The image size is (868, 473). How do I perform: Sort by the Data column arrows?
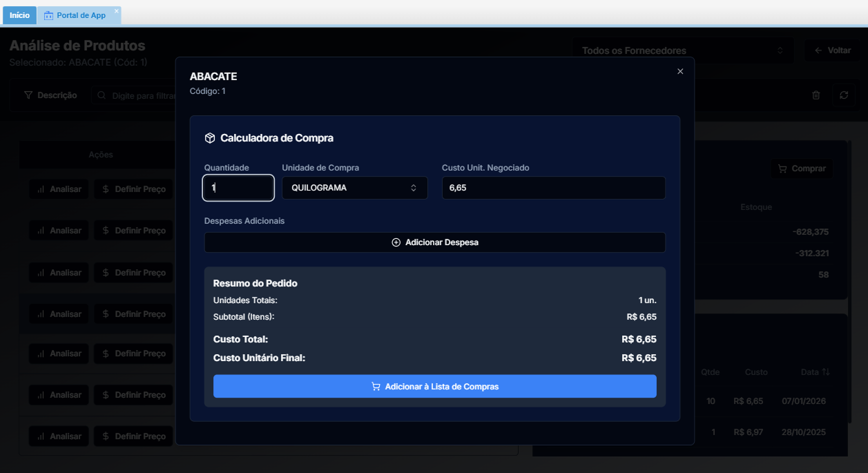[826, 372]
